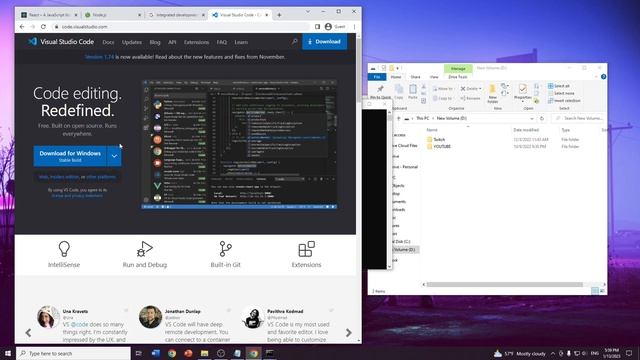Click the Date modified column header
The width and height of the screenshot is (640, 360).
(x=526, y=130)
